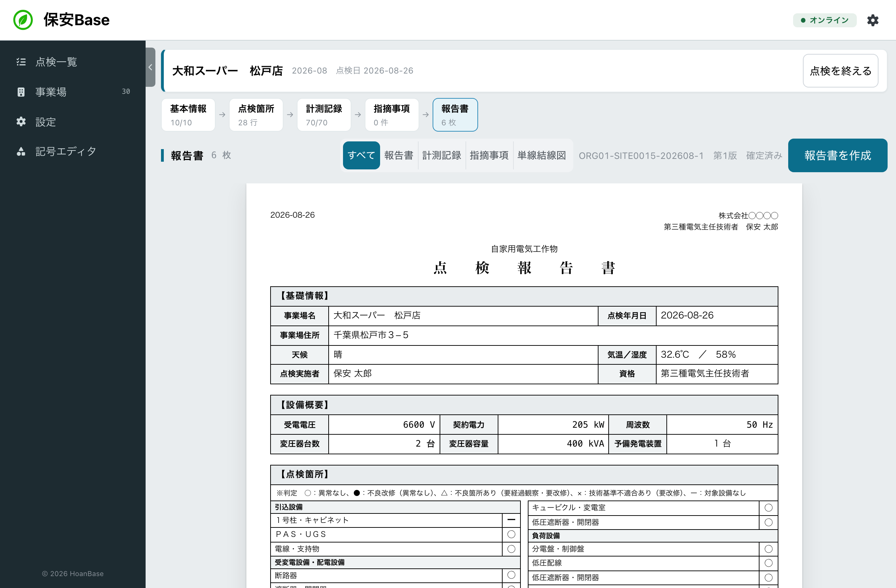Click the 400 kVA 変圧器容量 value
The width and height of the screenshot is (896, 588).
coord(553,444)
